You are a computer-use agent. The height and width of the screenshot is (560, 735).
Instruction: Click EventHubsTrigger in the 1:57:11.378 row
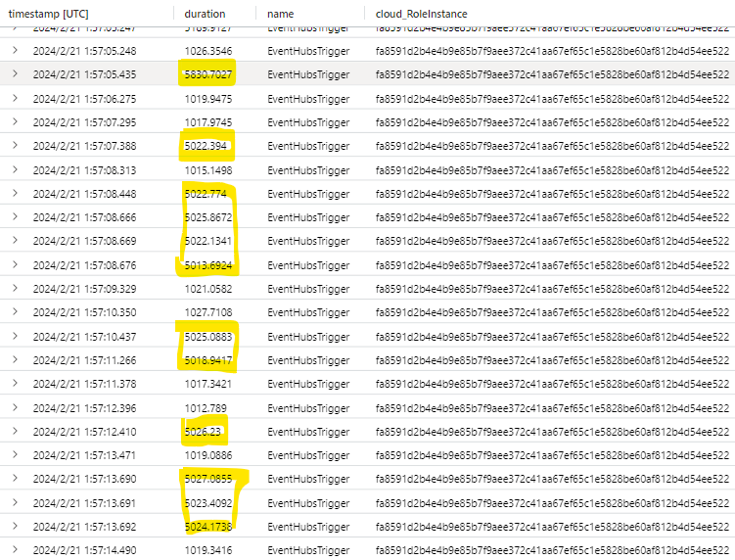[308, 384]
